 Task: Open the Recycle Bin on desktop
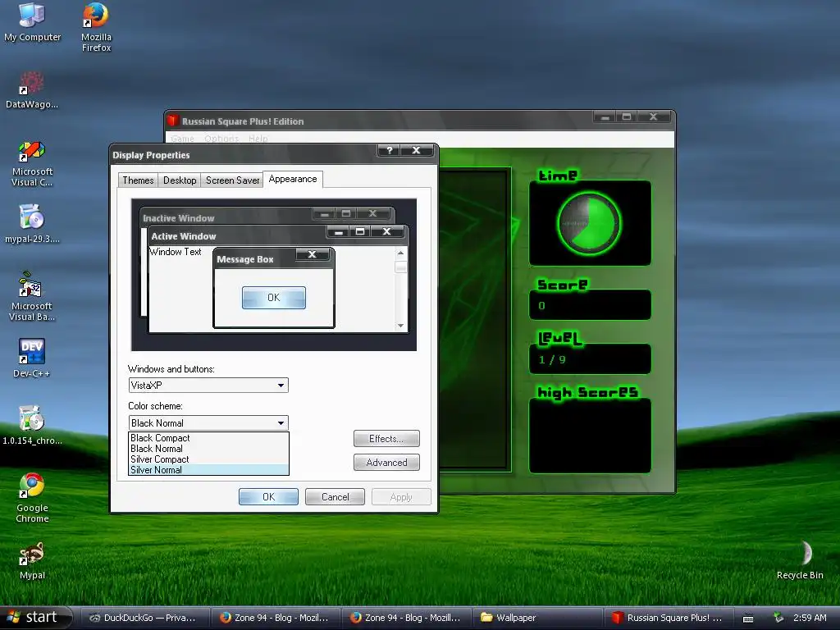[800, 560]
